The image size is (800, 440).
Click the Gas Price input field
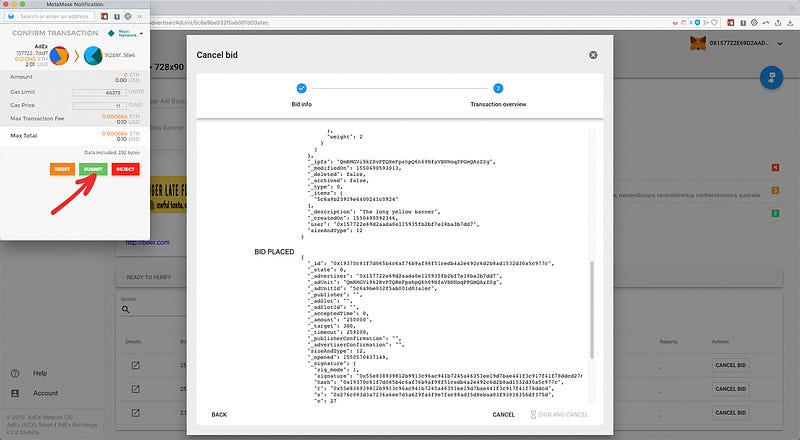[x=99, y=106]
